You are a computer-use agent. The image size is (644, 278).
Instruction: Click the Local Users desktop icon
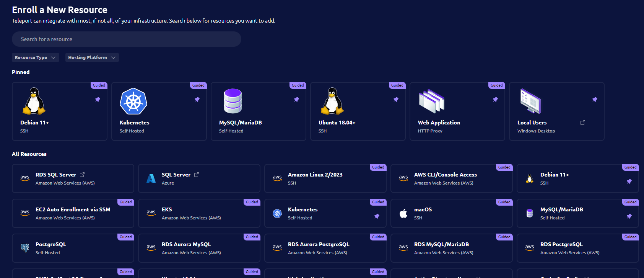pyautogui.click(x=530, y=101)
